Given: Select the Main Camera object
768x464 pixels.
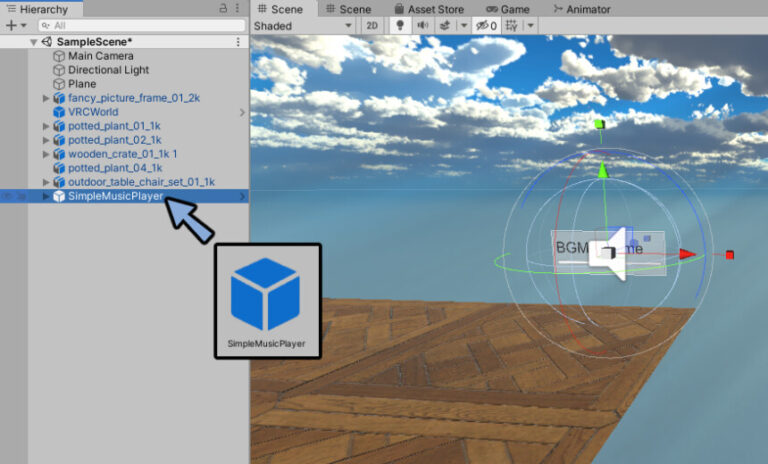Looking at the screenshot, I should (x=101, y=56).
